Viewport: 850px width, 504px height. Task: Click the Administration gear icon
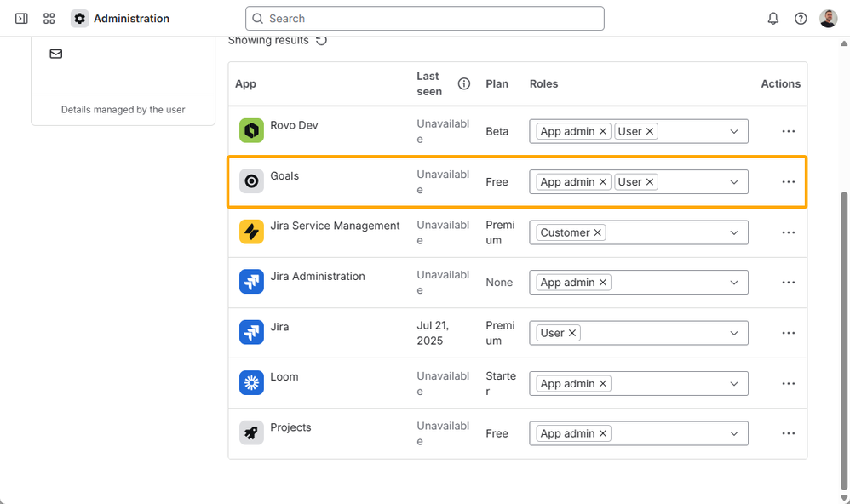click(x=80, y=19)
